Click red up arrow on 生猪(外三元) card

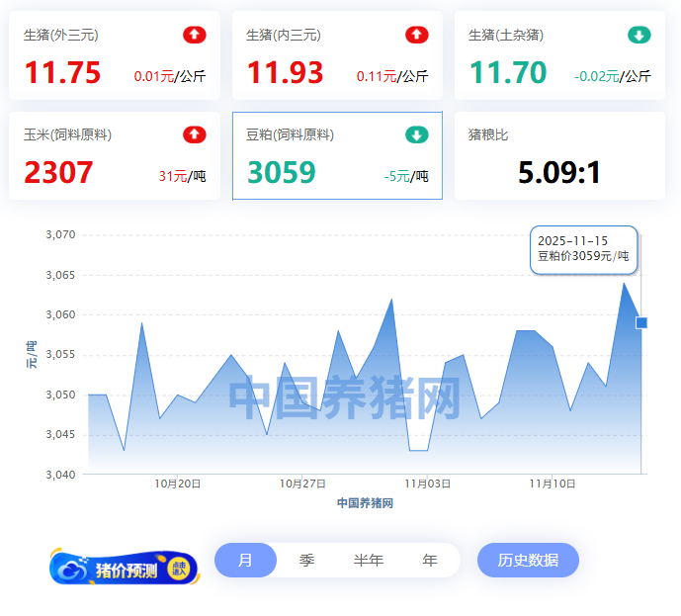(195, 36)
